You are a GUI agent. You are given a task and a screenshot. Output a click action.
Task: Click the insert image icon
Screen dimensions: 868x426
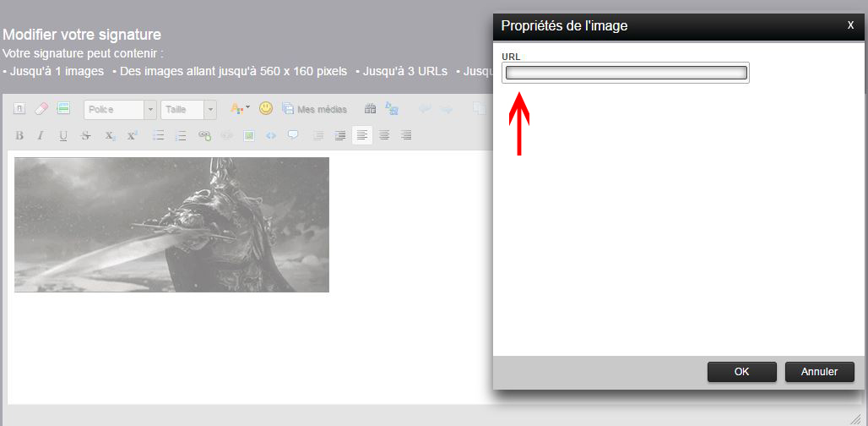point(249,135)
